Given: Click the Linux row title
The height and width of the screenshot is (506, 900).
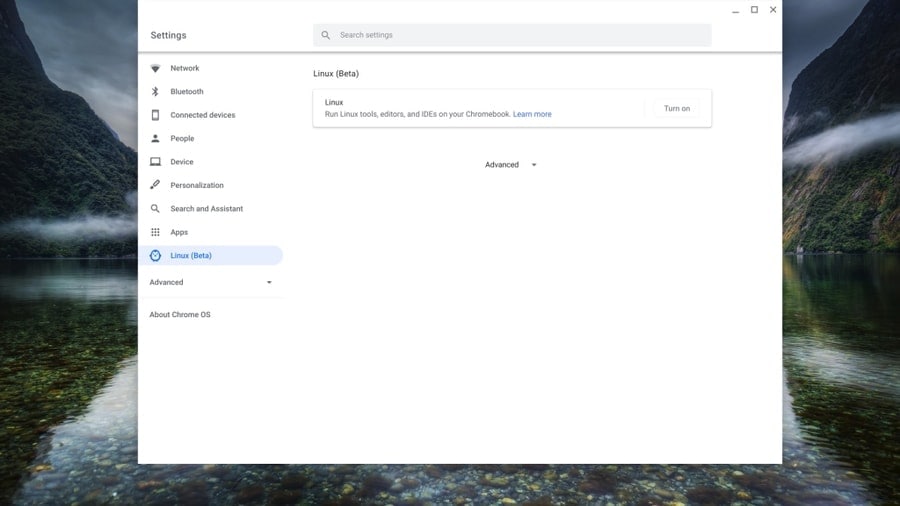Looking at the screenshot, I should 334,102.
